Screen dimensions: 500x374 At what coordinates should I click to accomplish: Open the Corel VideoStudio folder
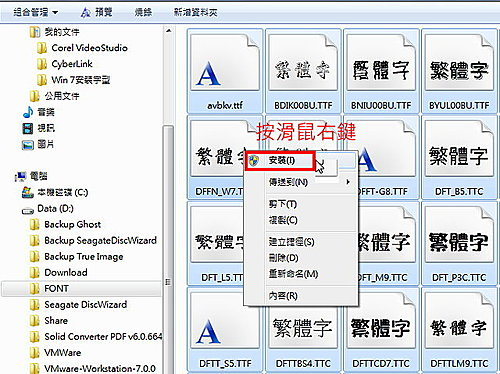click(82, 48)
